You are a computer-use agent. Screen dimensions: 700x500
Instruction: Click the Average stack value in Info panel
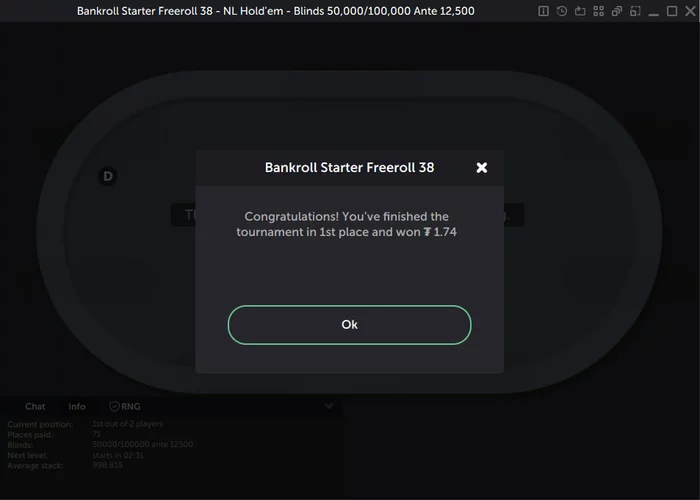(x=107, y=465)
